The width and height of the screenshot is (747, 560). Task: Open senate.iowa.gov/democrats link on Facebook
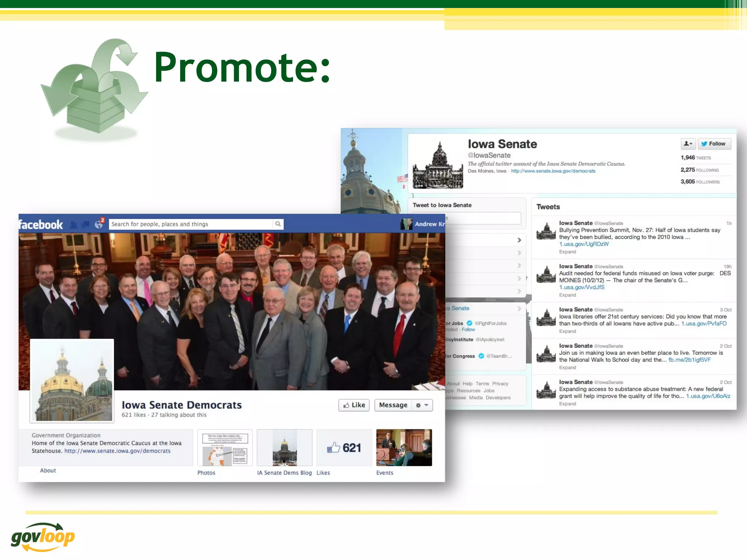(117, 451)
